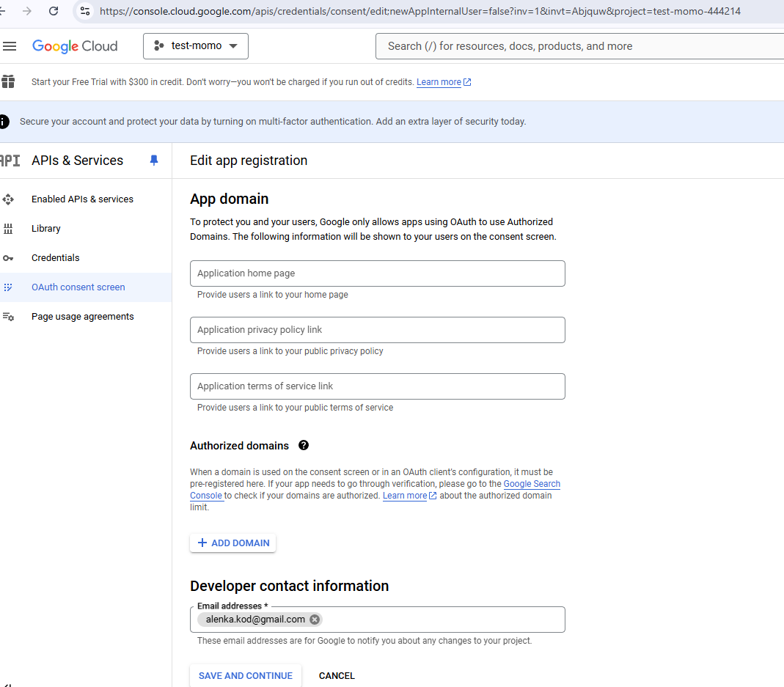Open Enabled APIs & services page
The image size is (784, 687).
click(82, 199)
